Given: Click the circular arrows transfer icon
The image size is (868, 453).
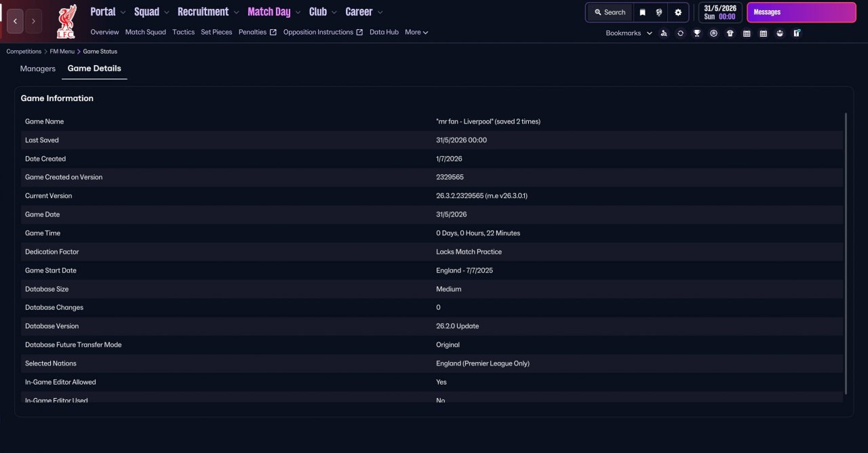Looking at the screenshot, I should pos(680,33).
